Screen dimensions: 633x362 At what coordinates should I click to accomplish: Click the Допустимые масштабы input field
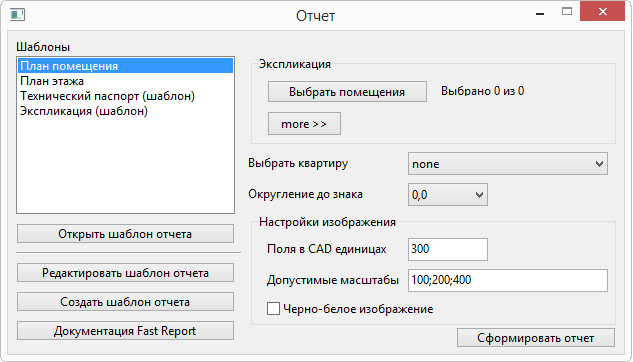click(x=507, y=280)
